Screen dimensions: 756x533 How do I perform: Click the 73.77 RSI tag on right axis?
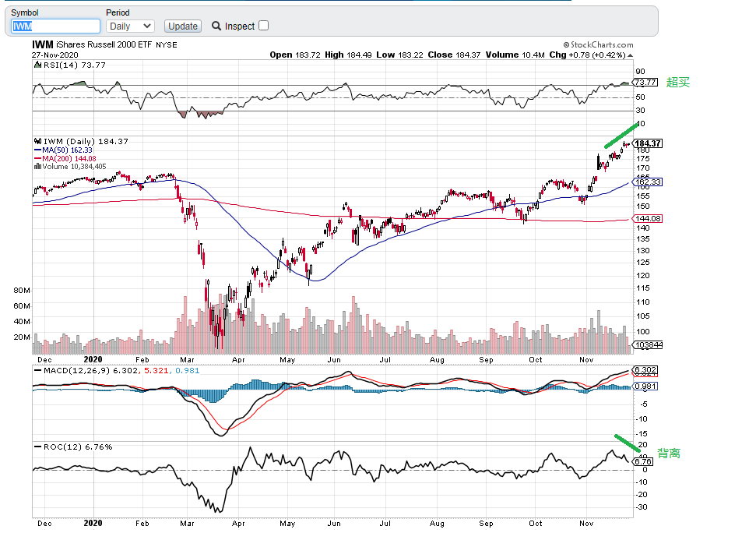tap(645, 83)
